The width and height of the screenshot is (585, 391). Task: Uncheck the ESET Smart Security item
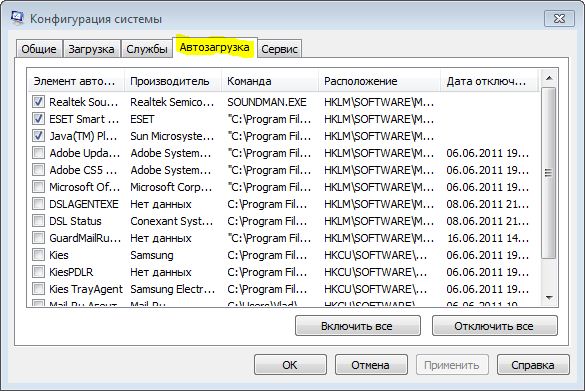(38, 119)
